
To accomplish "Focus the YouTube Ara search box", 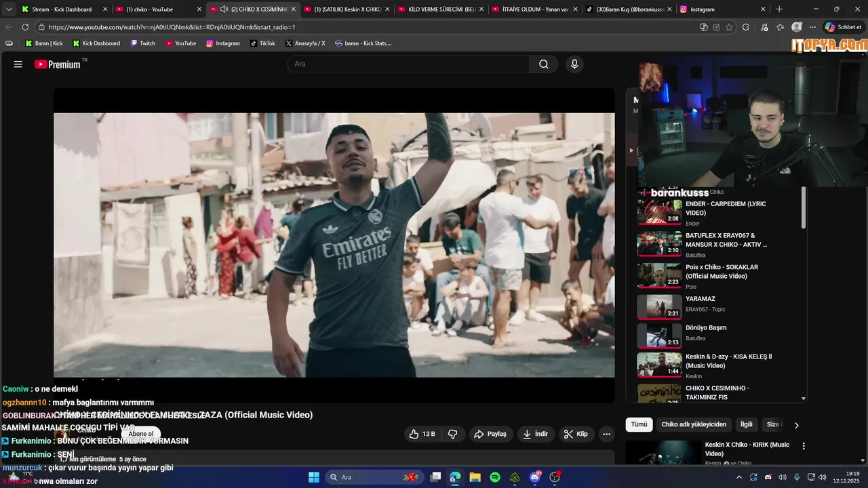I will click(408, 64).
